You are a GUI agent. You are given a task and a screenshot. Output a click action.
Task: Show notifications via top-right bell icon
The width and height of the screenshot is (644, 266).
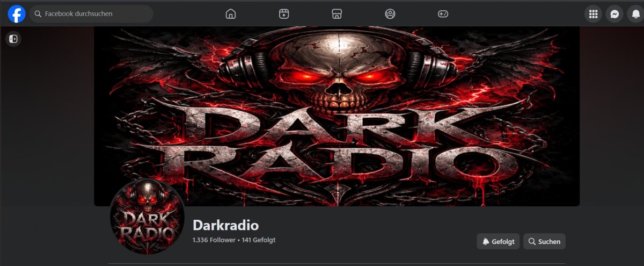(635, 14)
